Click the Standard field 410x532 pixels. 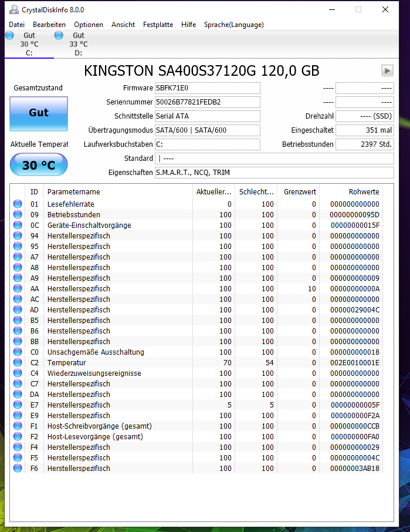tap(275, 159)
